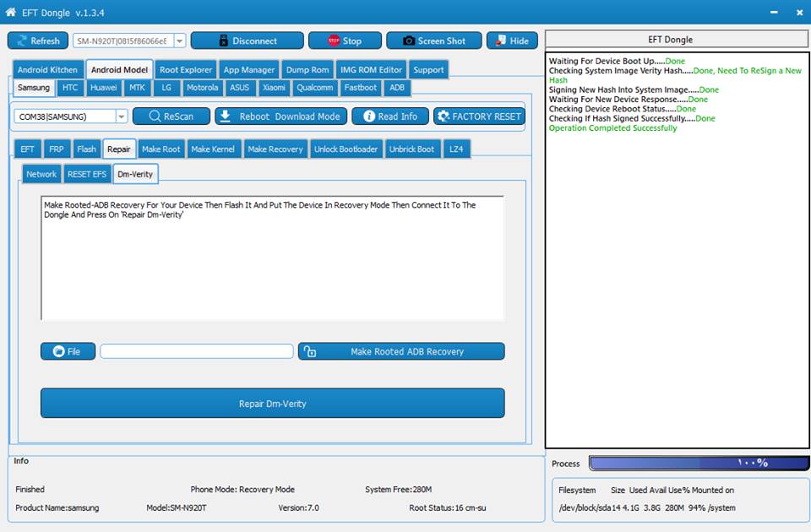Click the '/dev/block/sda14' filesystem row
Viewport: 811px width, 532px height.
647,508
